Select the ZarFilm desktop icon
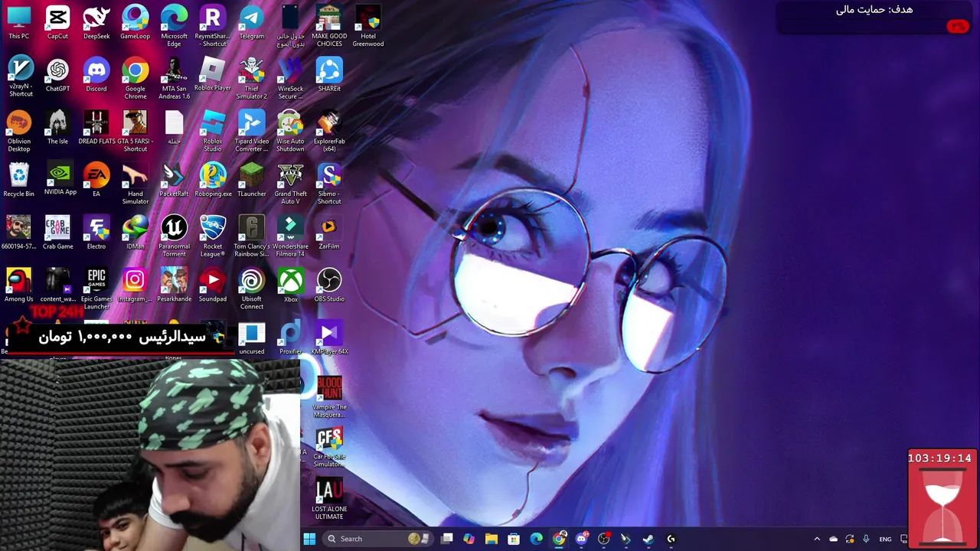Viewport: 980px width, 551px height. click(x=329, y=233)
